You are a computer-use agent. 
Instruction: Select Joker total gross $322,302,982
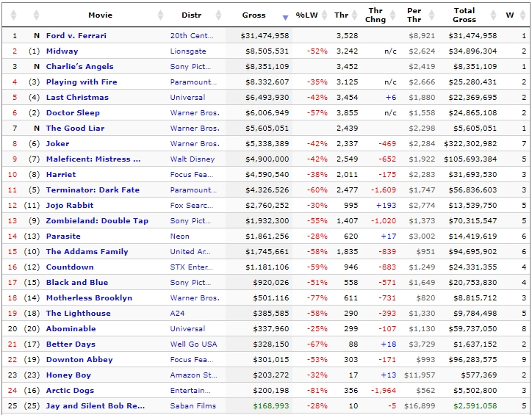tap(470, 144)
